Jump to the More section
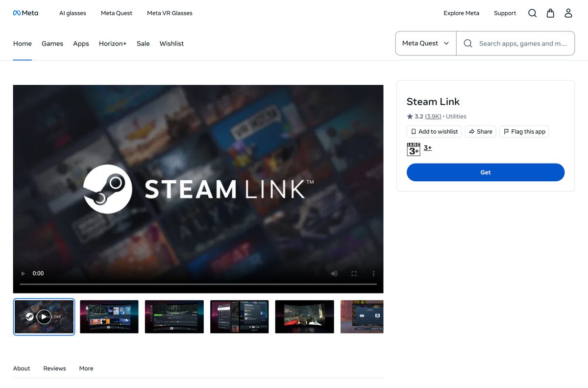Image resolution: width=588 pixels, height=388 pixels. click(x=86, y=368)
